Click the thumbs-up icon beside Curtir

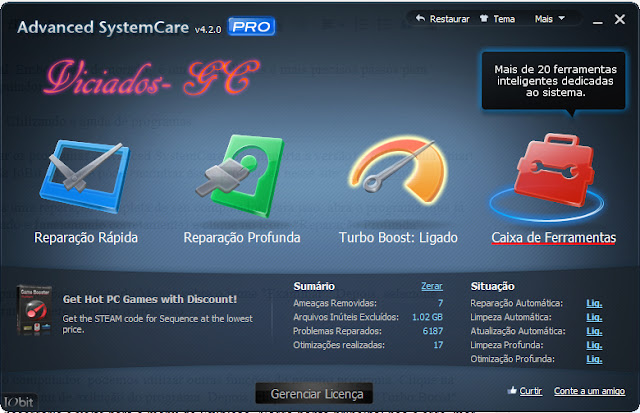coord(512,391)
